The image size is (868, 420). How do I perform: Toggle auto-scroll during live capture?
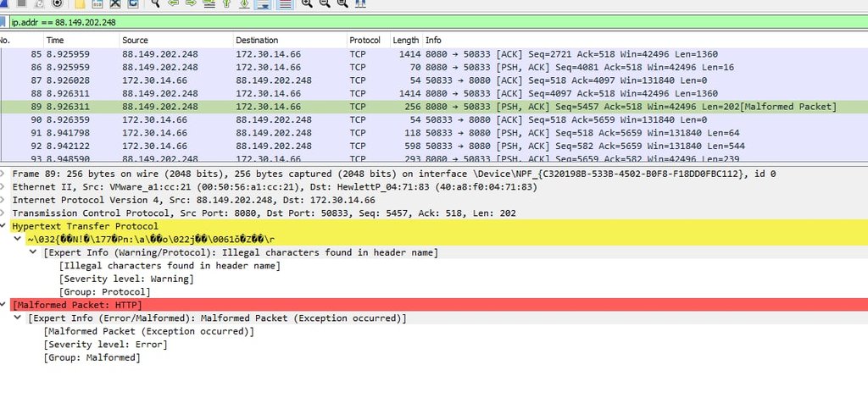point(263,3)
